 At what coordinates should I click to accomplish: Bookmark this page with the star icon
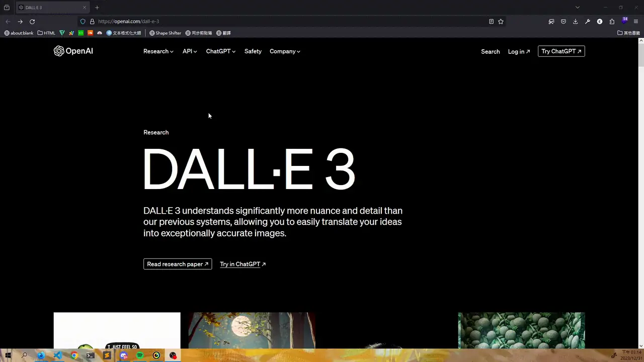click(501, 22)
